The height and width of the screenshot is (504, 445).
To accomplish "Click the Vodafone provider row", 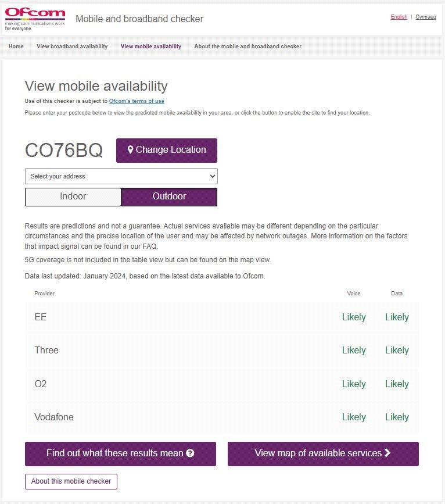I will [x=222, y=417].
